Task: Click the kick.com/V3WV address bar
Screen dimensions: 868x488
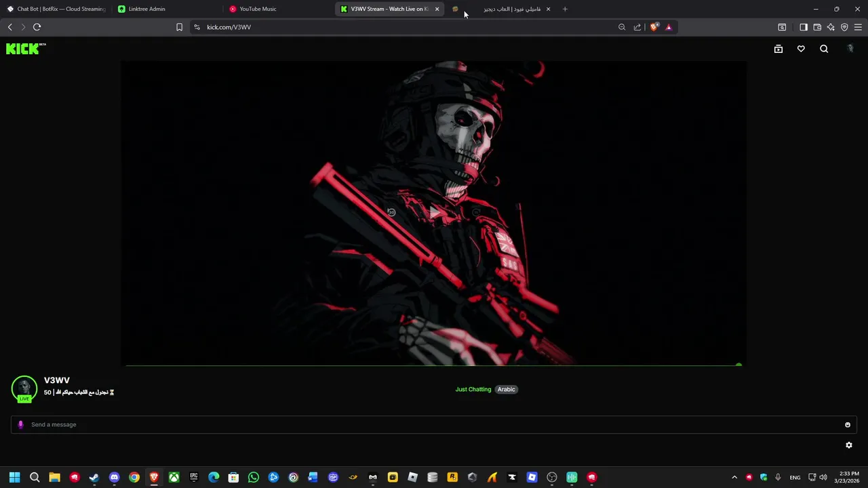Action: [407, 27]
